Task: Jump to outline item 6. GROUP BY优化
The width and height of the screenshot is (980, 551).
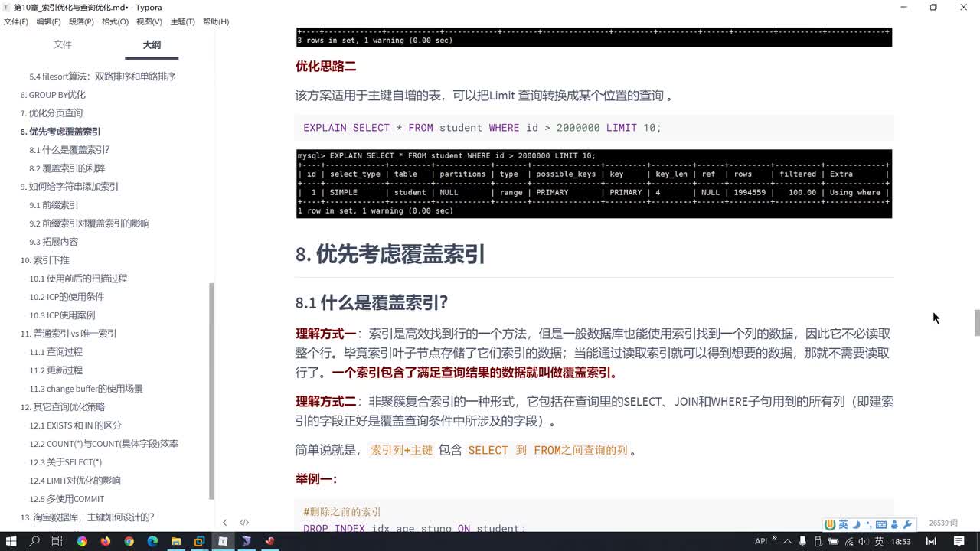Action: (53, 95)
